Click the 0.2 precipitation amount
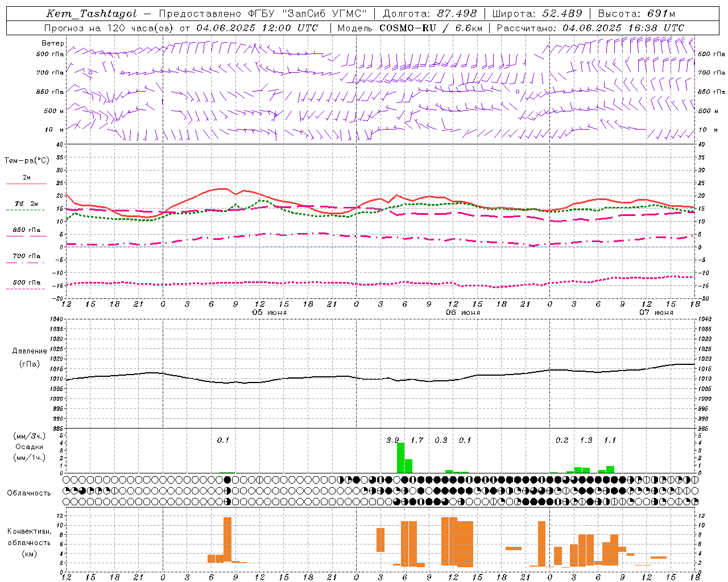Screen dimensions: 728x582 point(562,440)
